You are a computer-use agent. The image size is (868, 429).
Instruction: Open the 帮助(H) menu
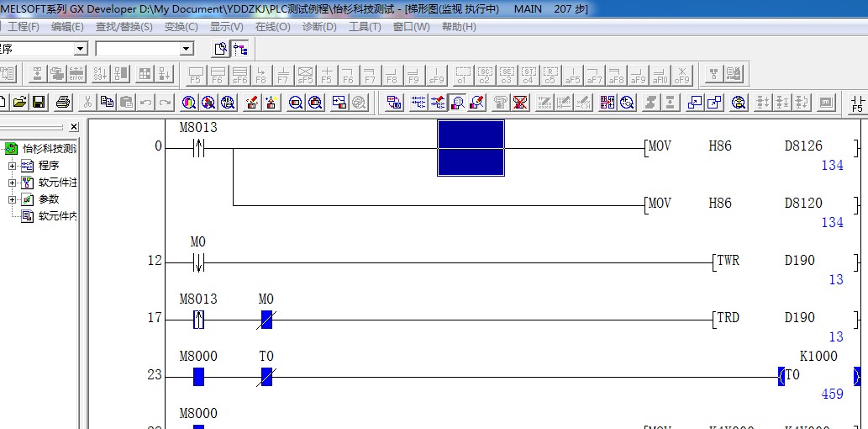pyautogui.click(x=459, y=27)
